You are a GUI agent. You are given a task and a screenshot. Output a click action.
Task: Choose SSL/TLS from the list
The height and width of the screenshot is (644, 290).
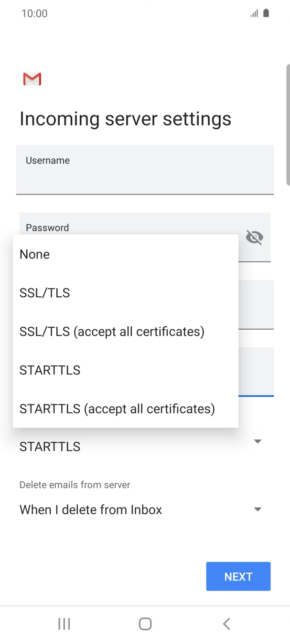tap(45, 293)
